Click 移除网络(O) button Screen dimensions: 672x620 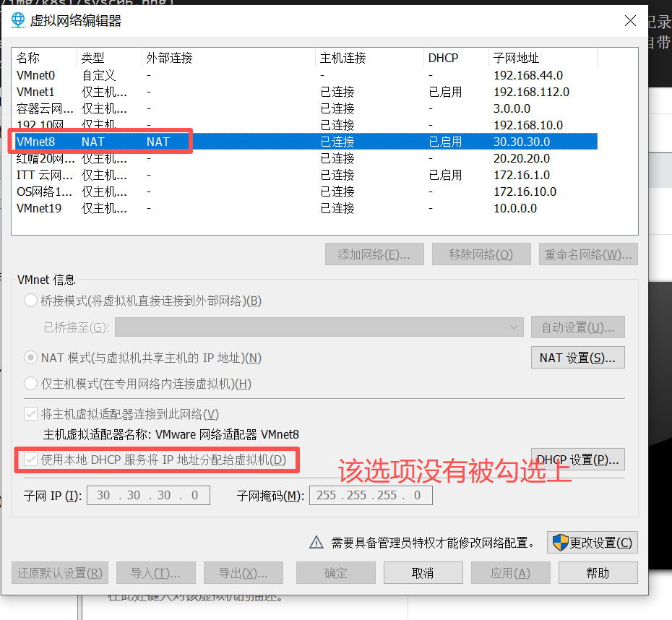pos(481,254)
